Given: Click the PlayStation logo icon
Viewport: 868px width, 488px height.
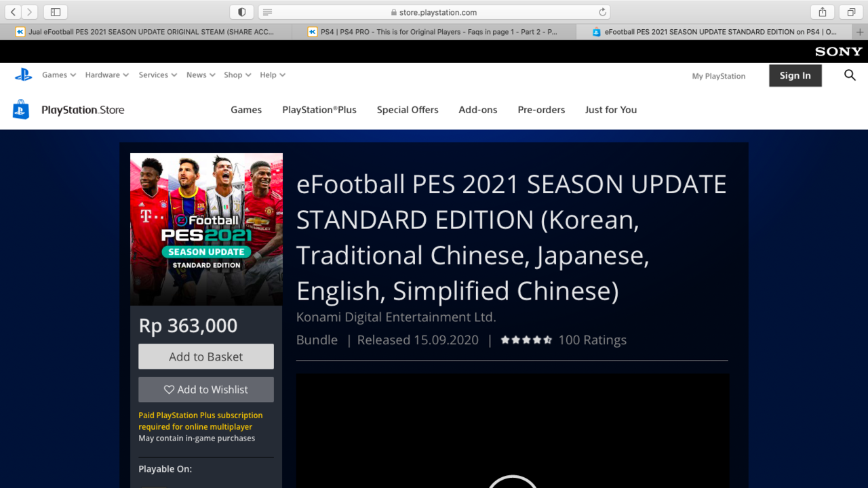Looking at the screenshot, I should coord(24,75).
